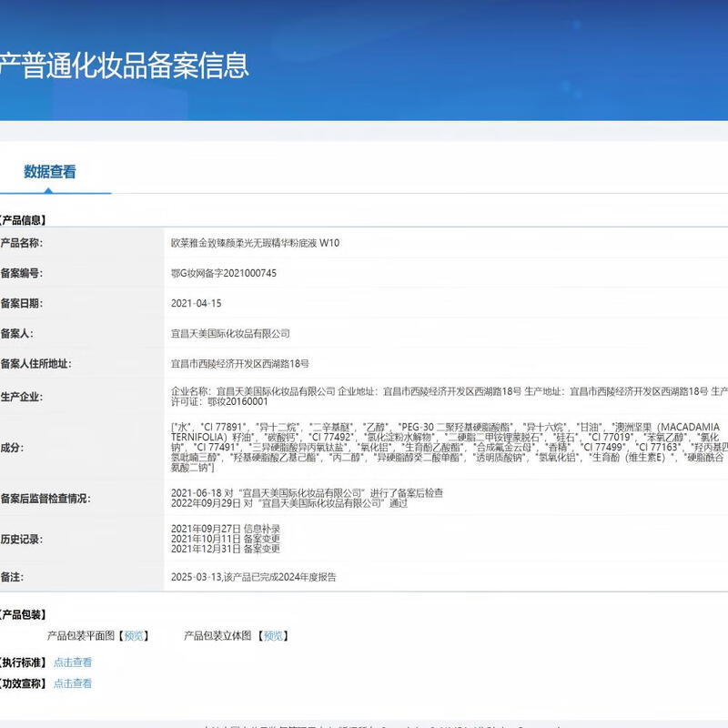The image size is (728, 728).
Task: Click the 成分 ingredients list text
Action: pos(446,447)
